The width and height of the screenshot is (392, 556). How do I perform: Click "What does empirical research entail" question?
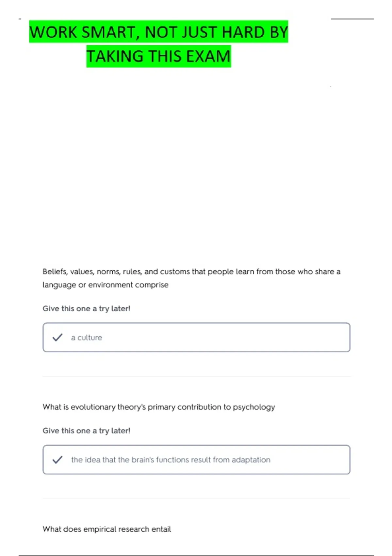107,529
